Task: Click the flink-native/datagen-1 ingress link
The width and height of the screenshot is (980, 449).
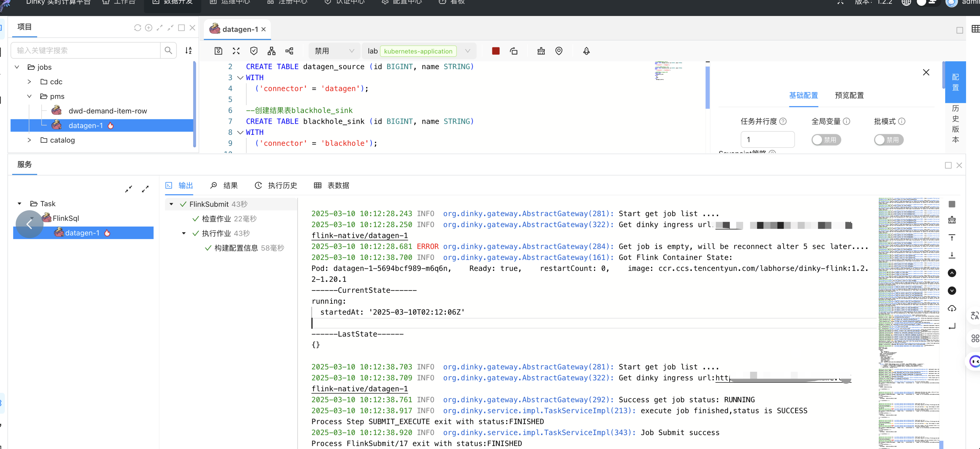Action: pyautogui.click(x=359, y=236)
